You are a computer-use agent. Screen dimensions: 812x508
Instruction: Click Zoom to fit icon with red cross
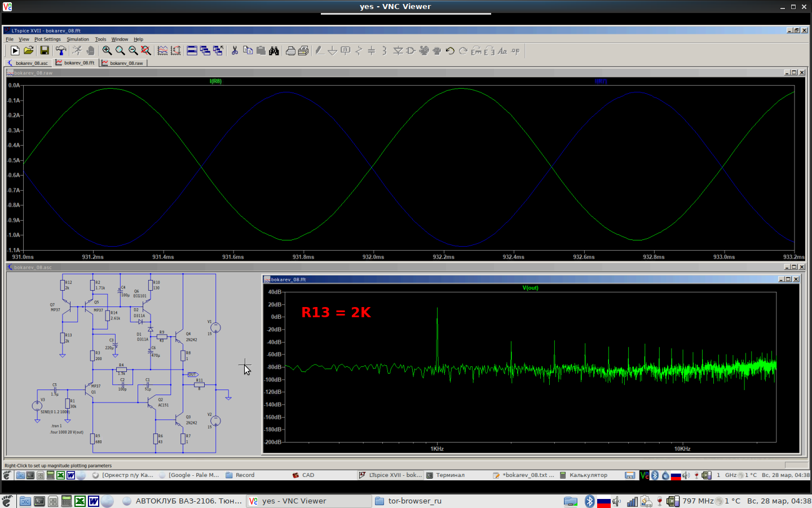146,51
